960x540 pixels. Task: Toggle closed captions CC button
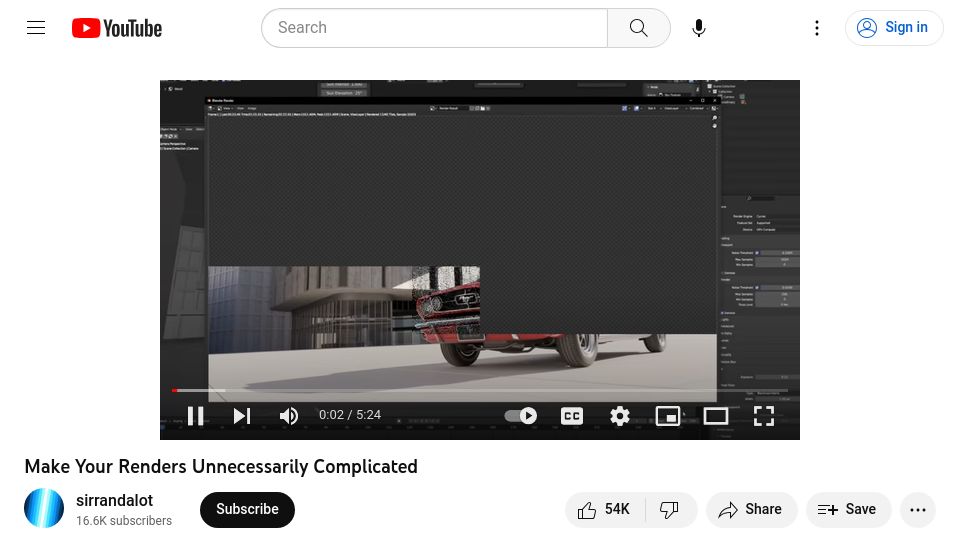tap(572, 416)
